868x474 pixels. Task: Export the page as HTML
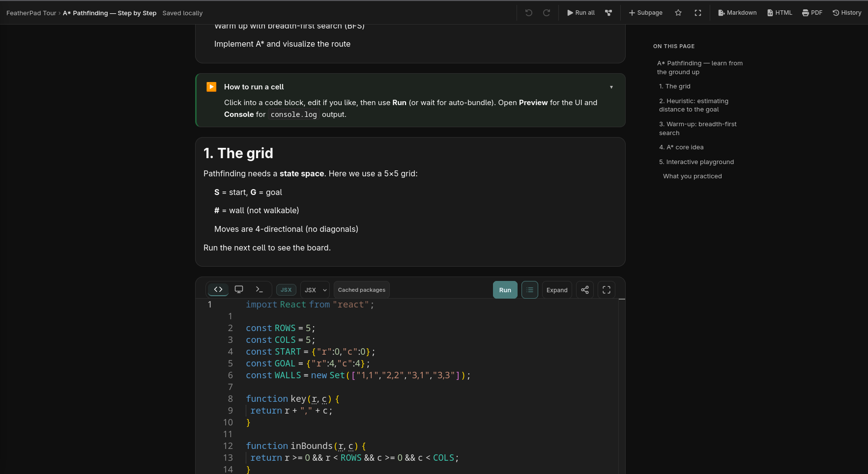pyautogui.click(x=780, y=13)
